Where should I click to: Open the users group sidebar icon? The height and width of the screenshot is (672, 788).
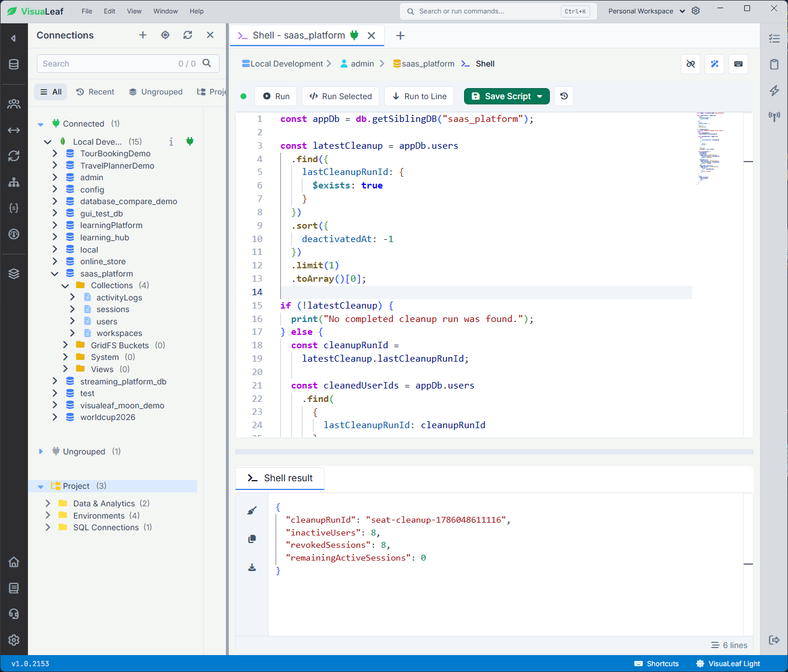(13, 104)
